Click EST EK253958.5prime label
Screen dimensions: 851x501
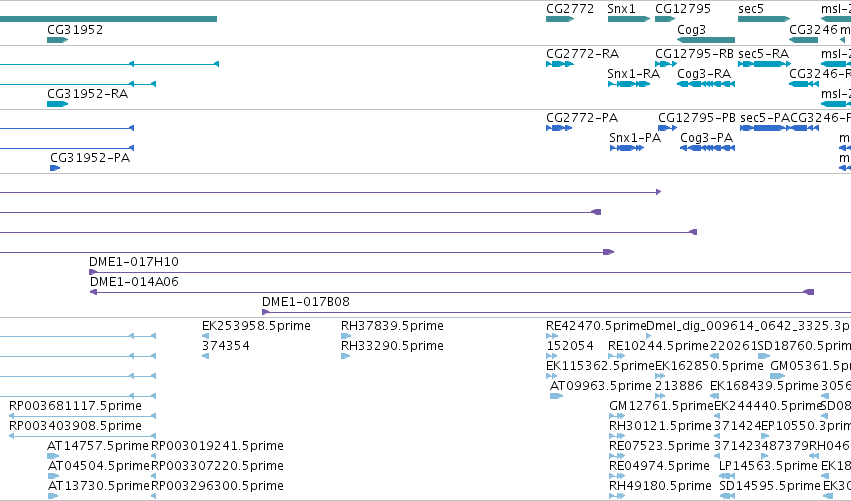(256, 326)
